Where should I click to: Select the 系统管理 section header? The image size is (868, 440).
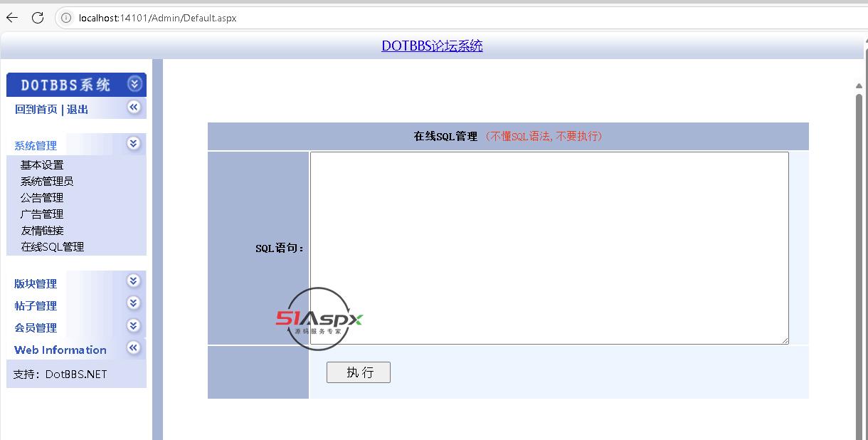(36, 145)
